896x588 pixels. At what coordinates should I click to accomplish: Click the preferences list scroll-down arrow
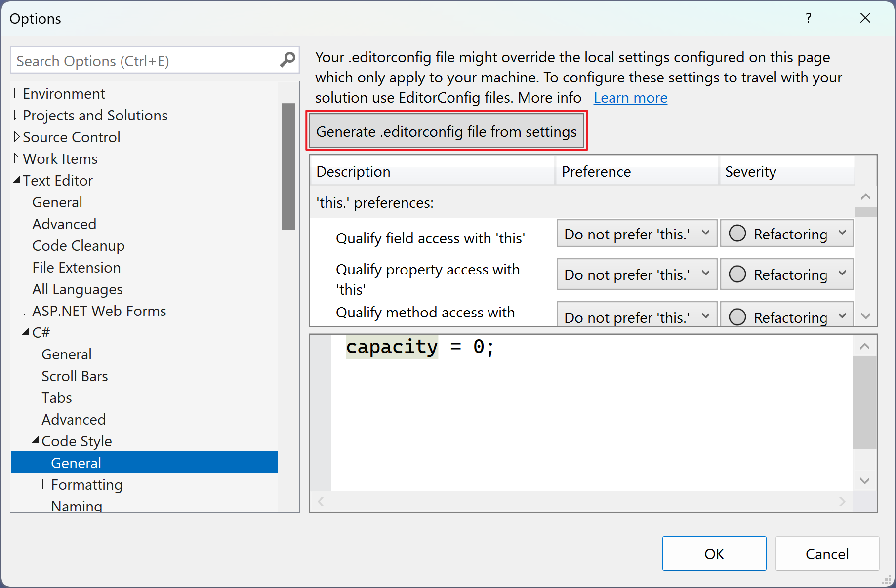(865, 316)
